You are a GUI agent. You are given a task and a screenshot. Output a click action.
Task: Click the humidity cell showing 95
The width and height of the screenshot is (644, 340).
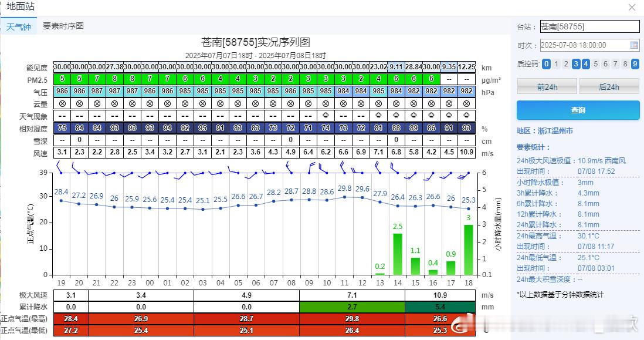pos(202,128)
